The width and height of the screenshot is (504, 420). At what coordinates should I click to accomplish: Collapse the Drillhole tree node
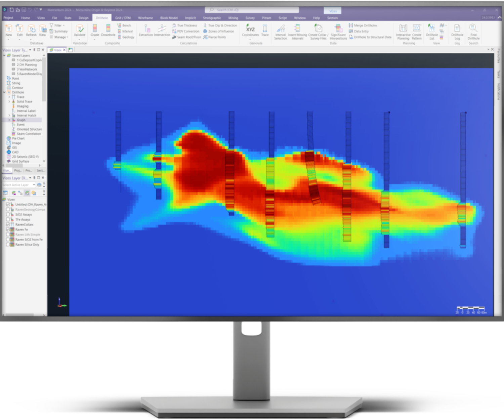[4, 92]
